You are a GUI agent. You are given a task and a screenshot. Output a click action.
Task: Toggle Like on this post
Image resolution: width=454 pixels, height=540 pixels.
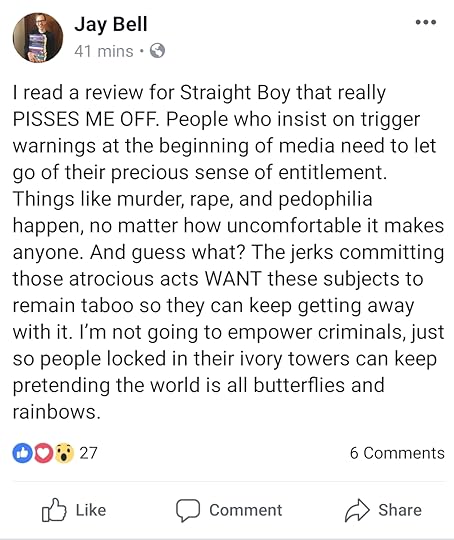(x=74, y=510)
